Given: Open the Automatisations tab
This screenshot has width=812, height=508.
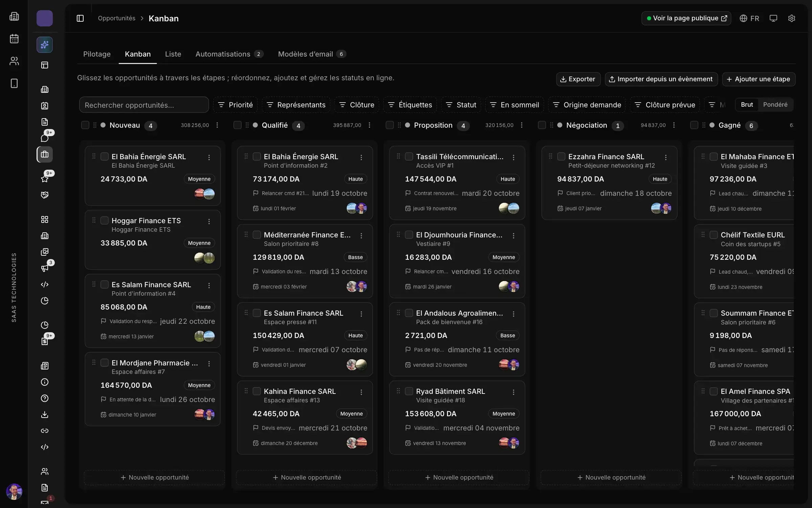Looking at the screenshot, I should [x=229, y=54].
